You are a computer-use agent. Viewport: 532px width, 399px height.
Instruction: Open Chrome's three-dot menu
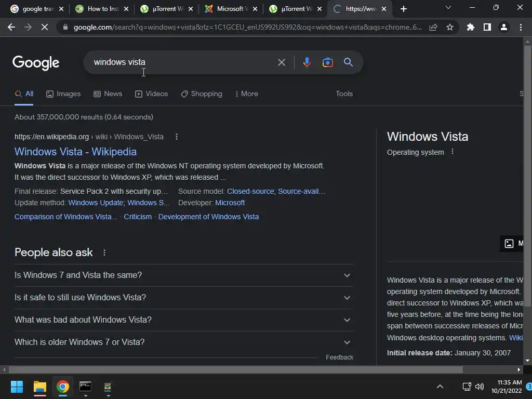[521, 27]
